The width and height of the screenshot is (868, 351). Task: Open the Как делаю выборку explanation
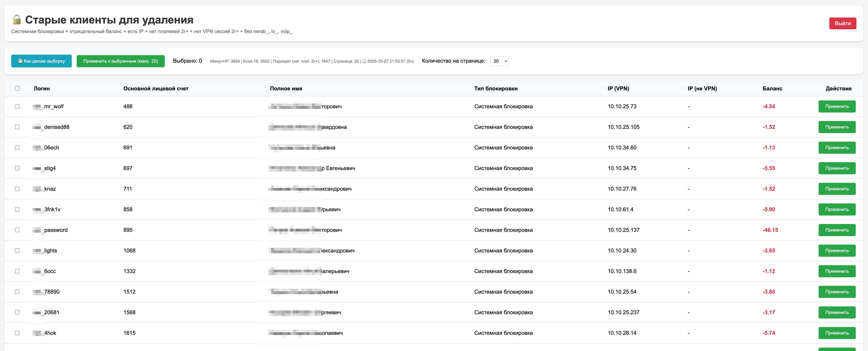click(x=41, y=61)
